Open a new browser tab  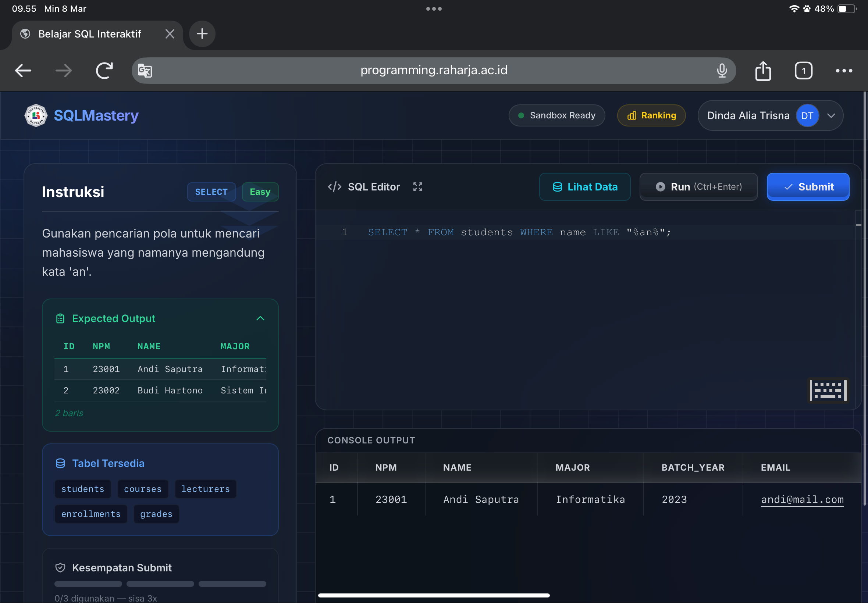pos(202,34)
